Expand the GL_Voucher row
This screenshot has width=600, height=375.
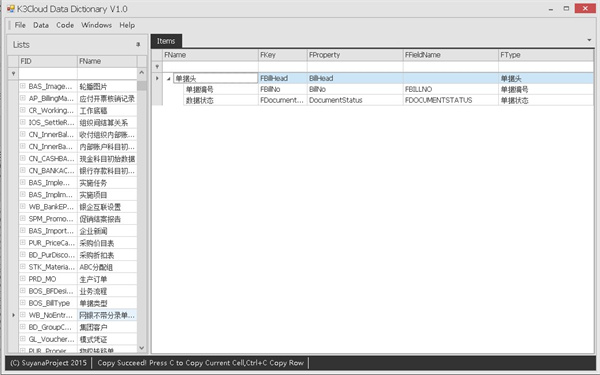(x=23, y=339)
